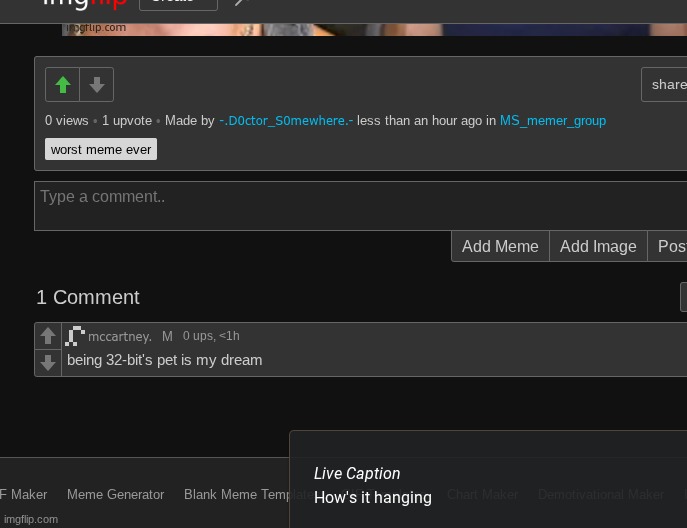Upvote the meme with green arrow
This screenshot has width=687, height=528.
pos(63,85)
